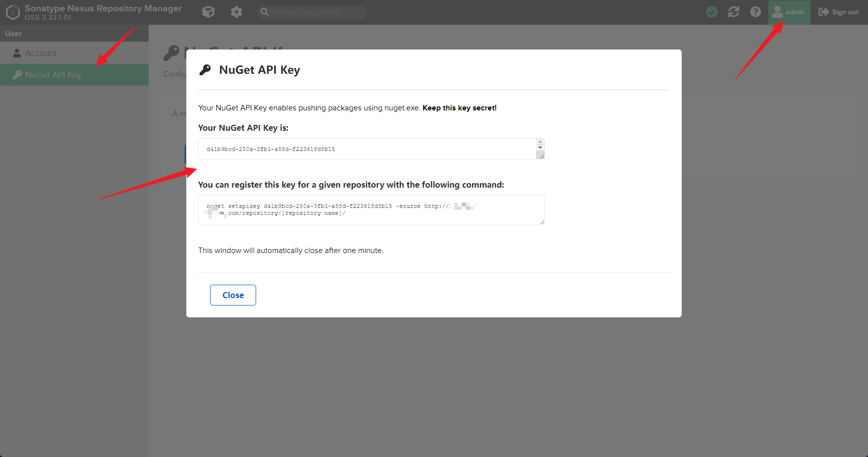This screenshot has width=868, height=457.
Task: Click the Close button in the dialog
Action: click(x=233, y=295)
